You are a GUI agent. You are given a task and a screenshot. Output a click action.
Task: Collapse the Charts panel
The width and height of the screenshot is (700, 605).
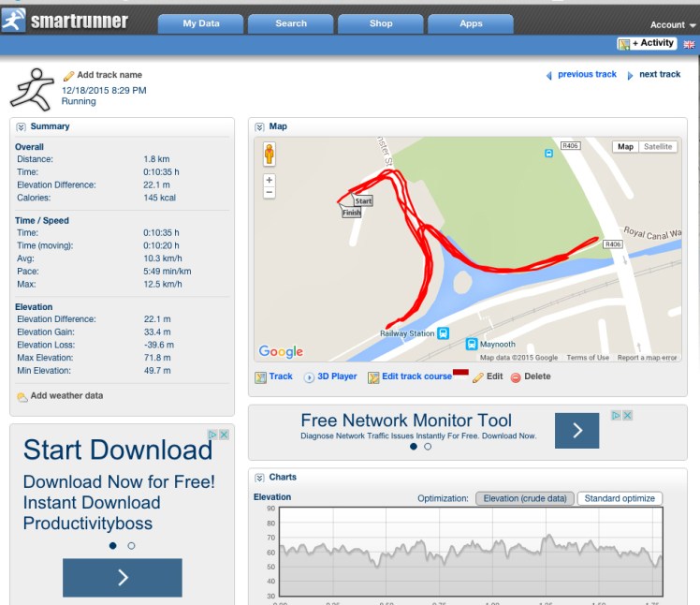[259, 478]
